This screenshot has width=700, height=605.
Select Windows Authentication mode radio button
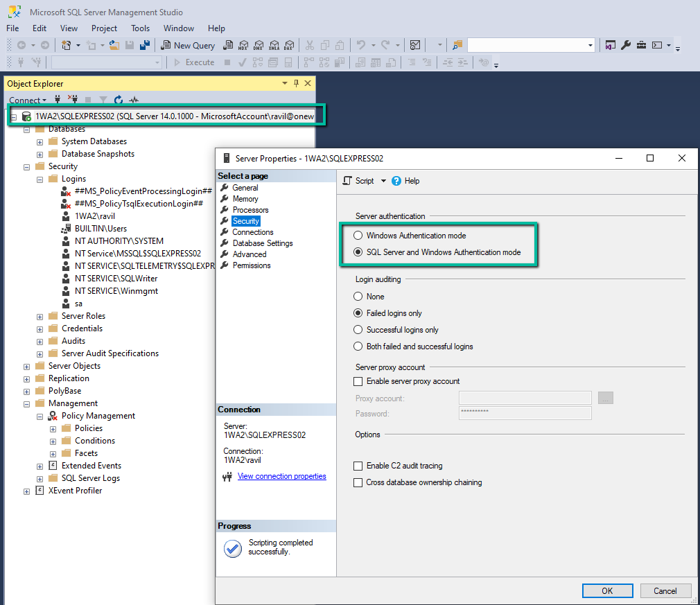coord(358,236)
